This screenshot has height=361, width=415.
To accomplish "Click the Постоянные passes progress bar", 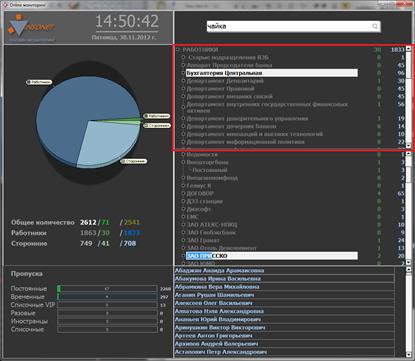I will 107,288.
